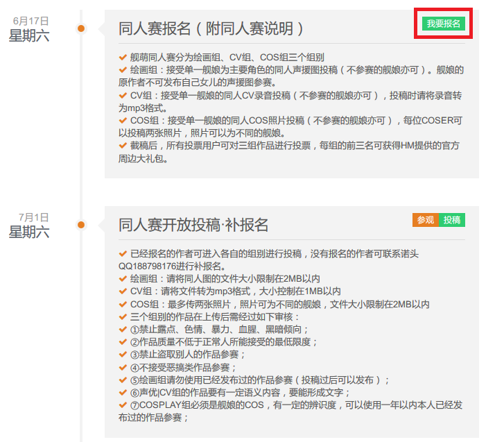Click rule ③禁止盗取别人的作品参赛
Screen dimensions: 504x442
188,355
